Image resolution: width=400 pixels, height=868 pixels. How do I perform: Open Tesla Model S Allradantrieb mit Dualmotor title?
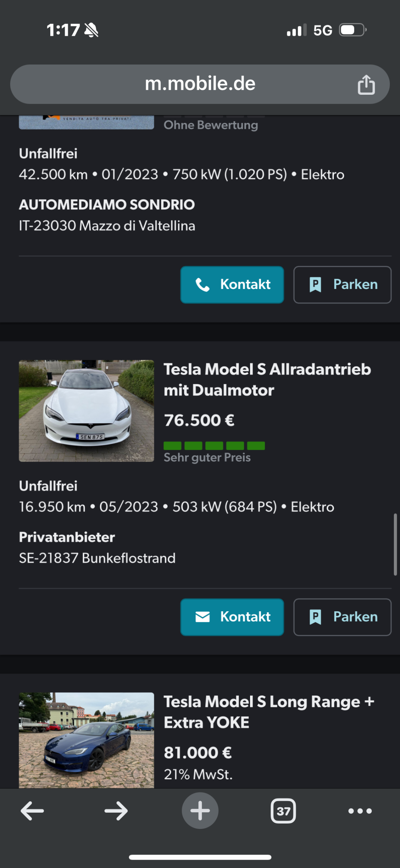click(x=267, y=380)
